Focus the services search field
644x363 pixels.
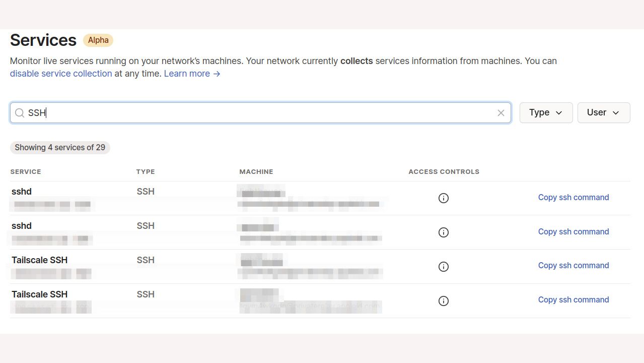(x=260, y=113)
